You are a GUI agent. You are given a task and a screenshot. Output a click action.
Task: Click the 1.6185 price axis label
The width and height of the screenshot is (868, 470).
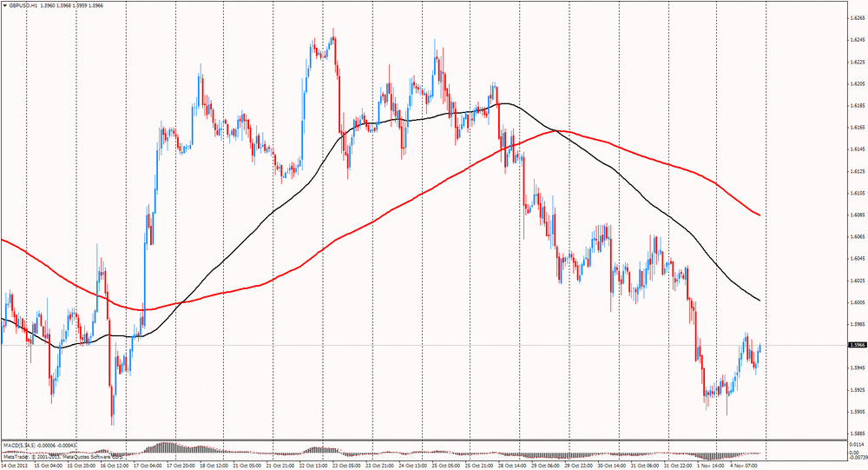pos(857,105)
